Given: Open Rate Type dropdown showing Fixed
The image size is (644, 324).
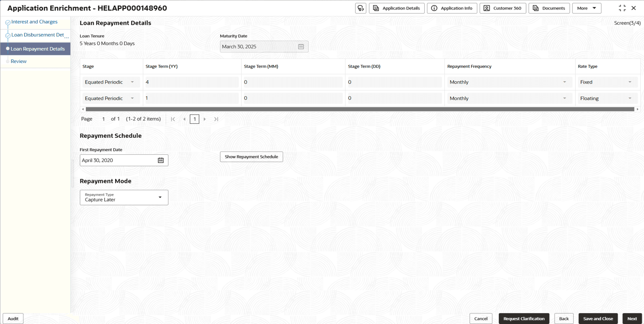Looking at the screenshot, I should click(x=607, y=82).
